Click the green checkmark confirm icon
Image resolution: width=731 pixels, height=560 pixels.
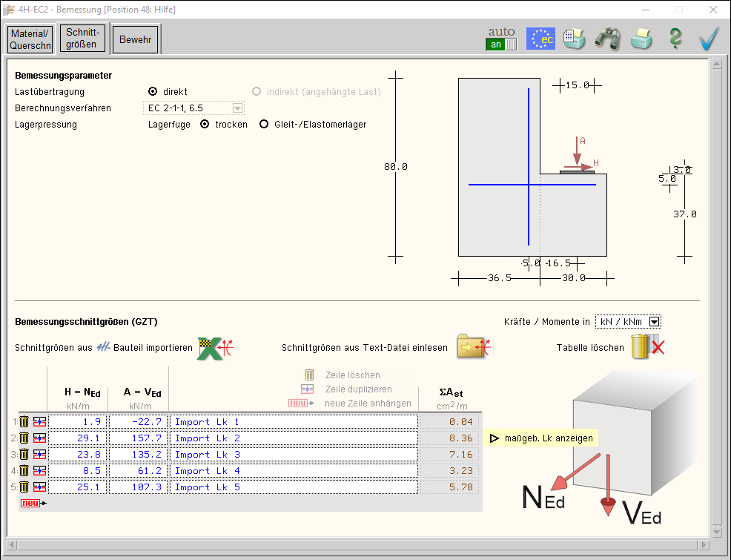point(709,39)
